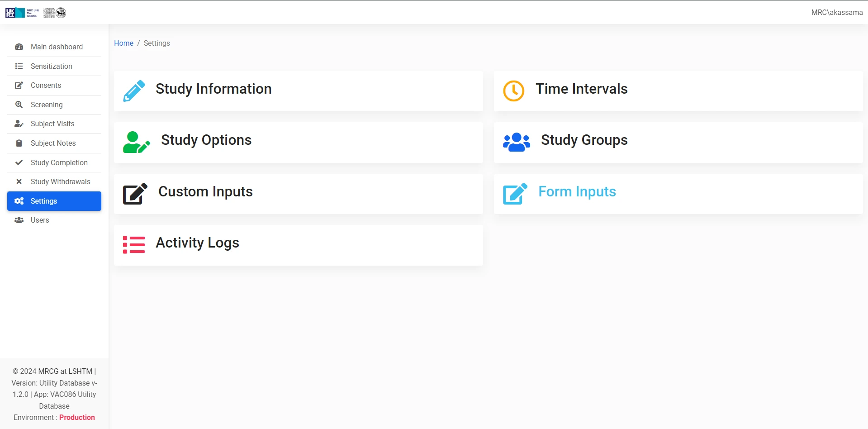The image size is (868, 429).
Task: Click the magnifier icon next to Screening
Action: 19,105
